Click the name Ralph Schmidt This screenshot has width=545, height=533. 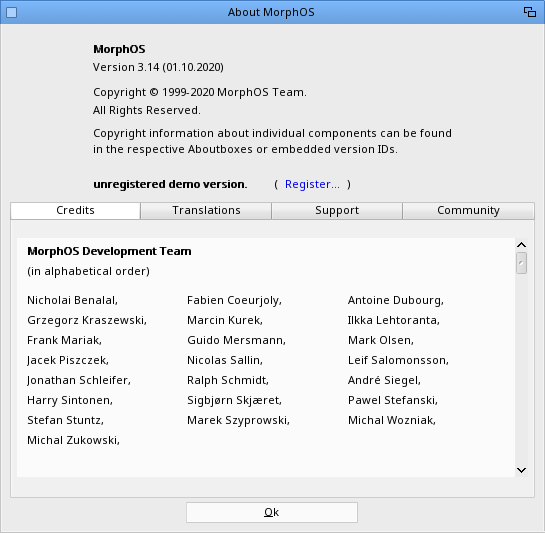[228, 380]
